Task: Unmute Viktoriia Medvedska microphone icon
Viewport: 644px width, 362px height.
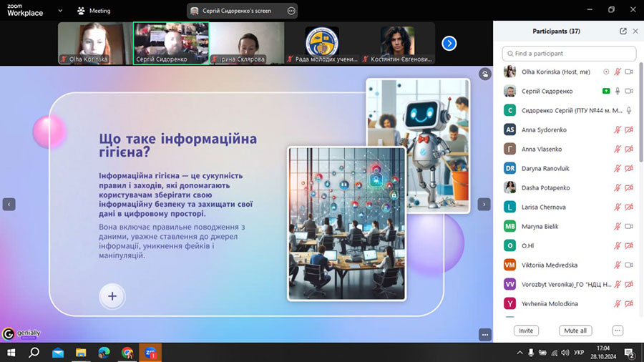Action: point(618,265)
